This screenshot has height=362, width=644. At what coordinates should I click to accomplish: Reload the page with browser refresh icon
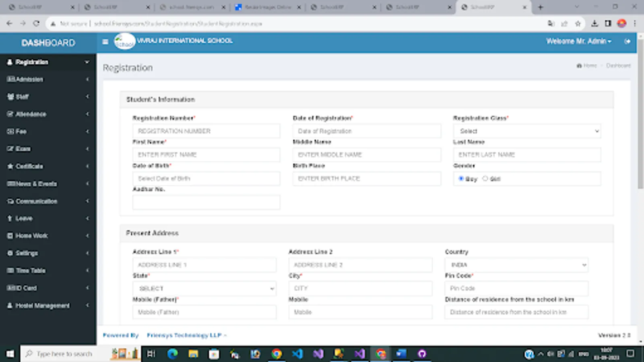pyautogui.click(x=36, y=24)
